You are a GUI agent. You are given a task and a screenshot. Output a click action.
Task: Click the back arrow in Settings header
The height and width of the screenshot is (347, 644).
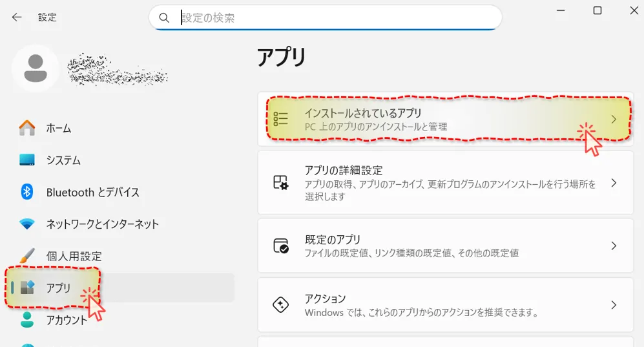coord(16,17)
